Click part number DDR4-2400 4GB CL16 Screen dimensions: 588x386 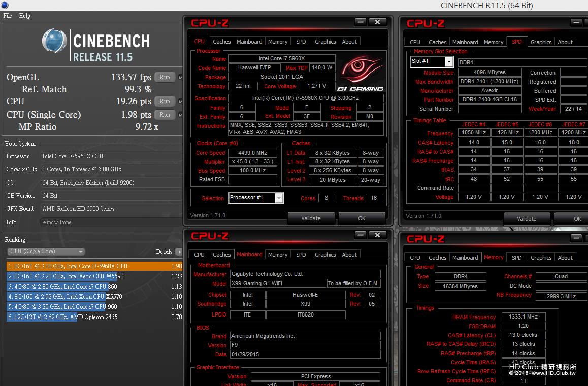[490, 100]
